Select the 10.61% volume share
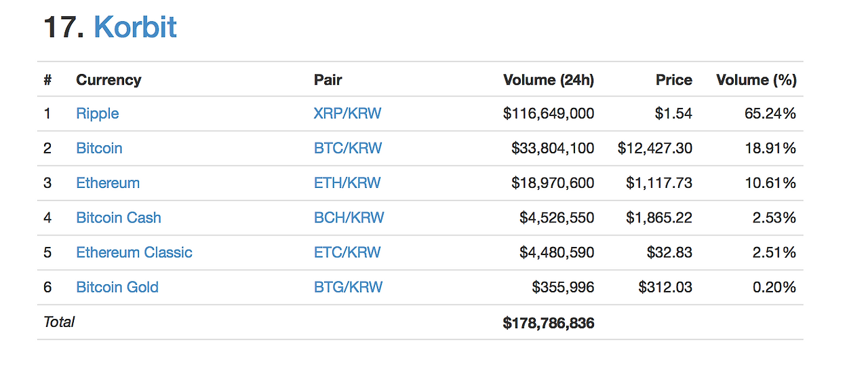This screenshot has height=386, width=868. tap(770, 182)
